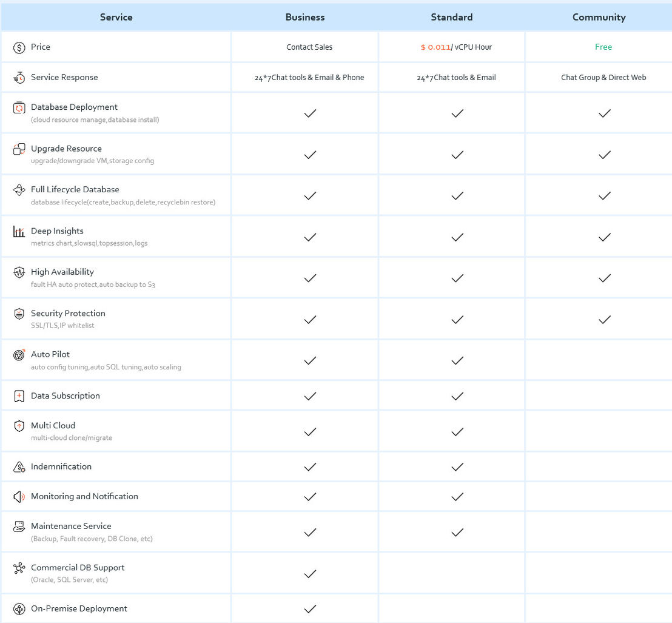Select the Community column header
672x623 pixels.
[599, 17]
